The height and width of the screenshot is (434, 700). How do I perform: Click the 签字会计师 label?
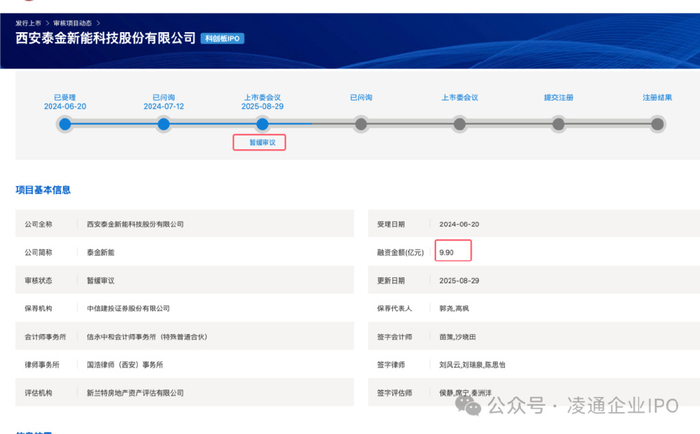click(395, 337)
